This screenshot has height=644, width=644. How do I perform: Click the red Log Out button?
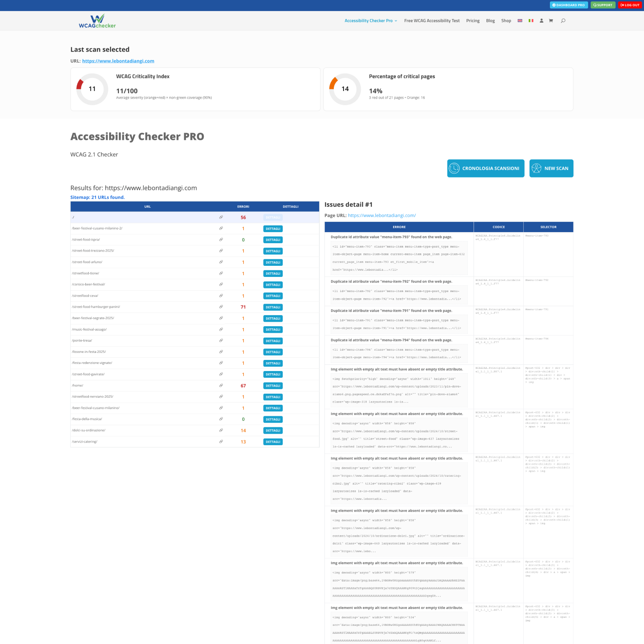click(630, 5)
